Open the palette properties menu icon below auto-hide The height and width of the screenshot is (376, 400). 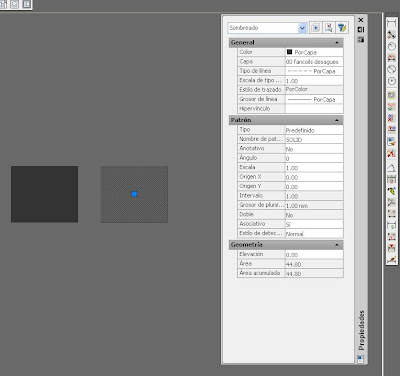click(x=361, y=40)
